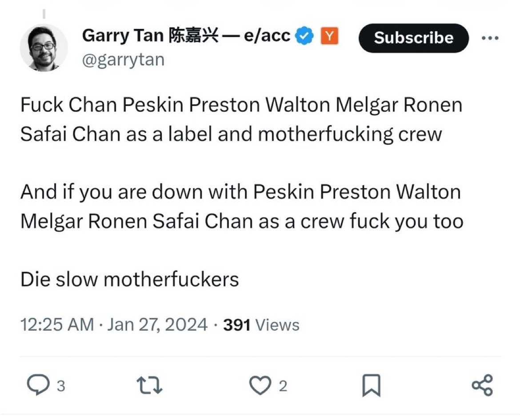
Task: Click the blue verified checkmark badge
Action: pos(304,35)
